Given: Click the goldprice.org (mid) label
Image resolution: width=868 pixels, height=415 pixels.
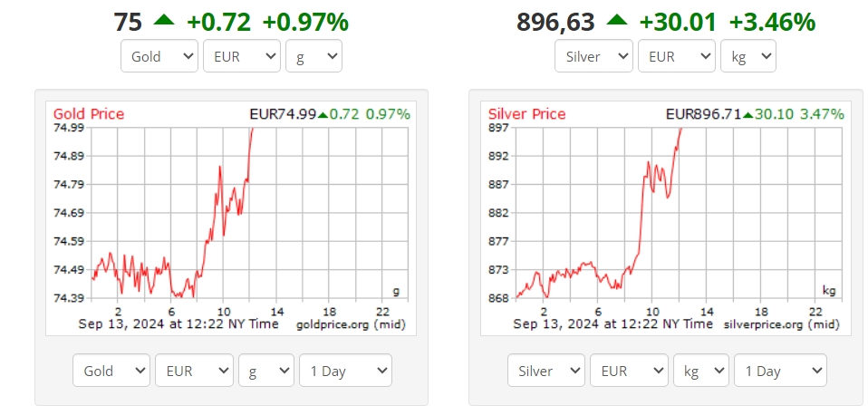Looking at the screenshot, I should (x=350, y=323).
